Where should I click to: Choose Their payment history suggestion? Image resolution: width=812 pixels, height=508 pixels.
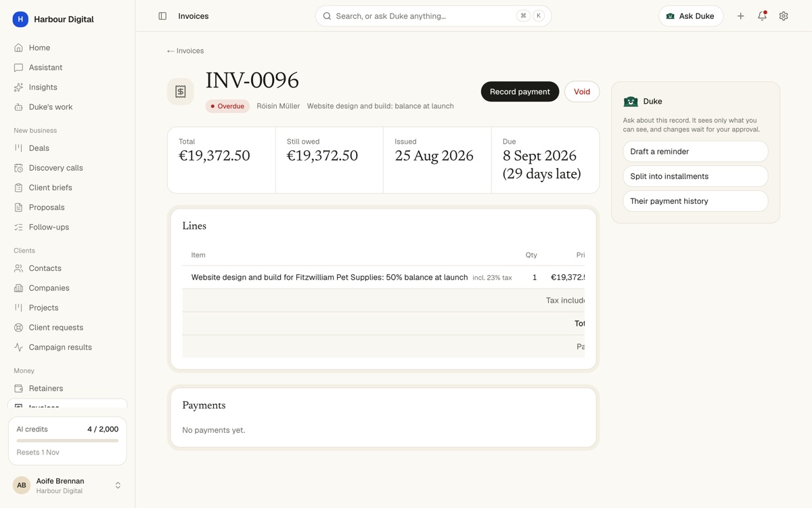(696, 201)
